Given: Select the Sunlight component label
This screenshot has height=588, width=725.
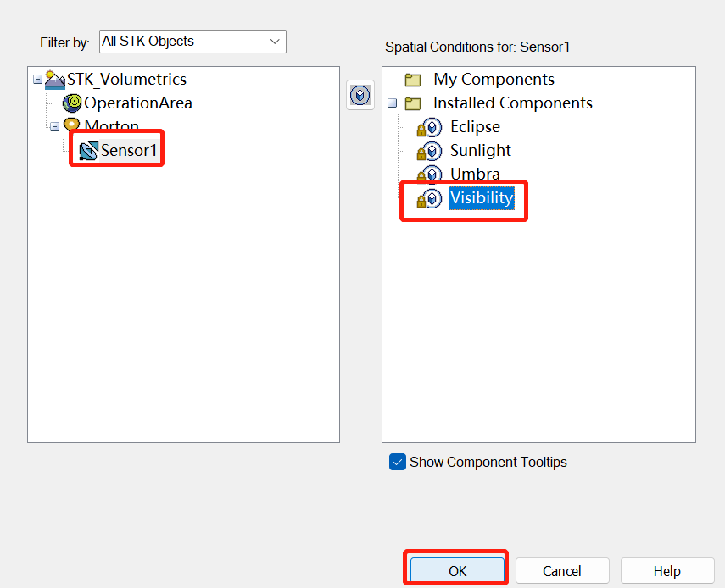Looking at the screenshot, I should tap(481, 151).
